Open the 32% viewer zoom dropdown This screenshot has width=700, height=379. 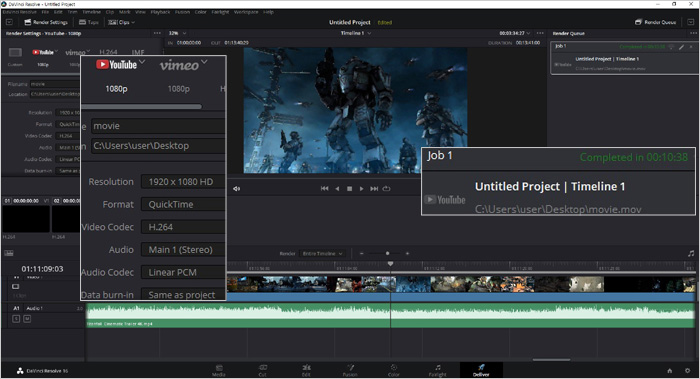tap(177, 33)
